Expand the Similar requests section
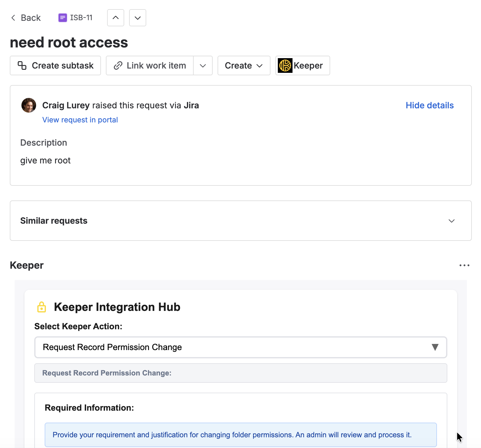 (x=451, y=221)
